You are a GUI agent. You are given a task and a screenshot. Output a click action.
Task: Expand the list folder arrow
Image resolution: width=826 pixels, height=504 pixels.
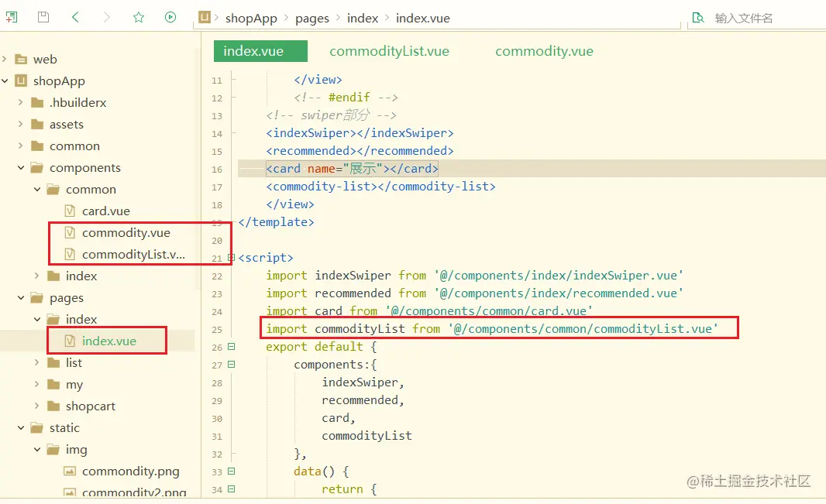tap(37, 362)
